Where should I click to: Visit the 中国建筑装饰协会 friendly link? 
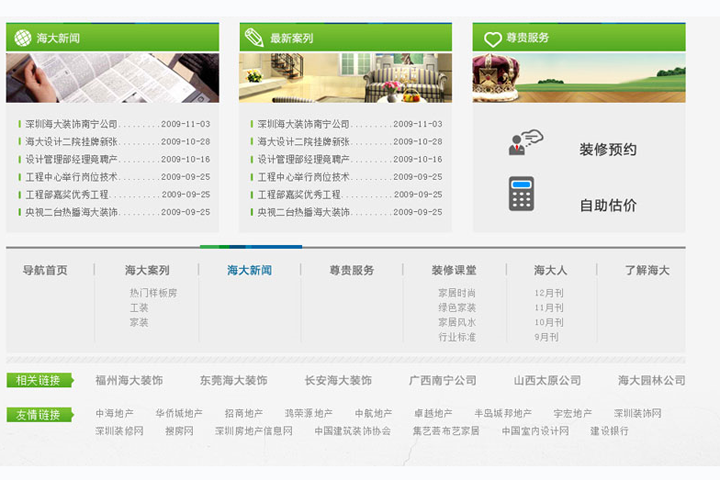(352, 431)
